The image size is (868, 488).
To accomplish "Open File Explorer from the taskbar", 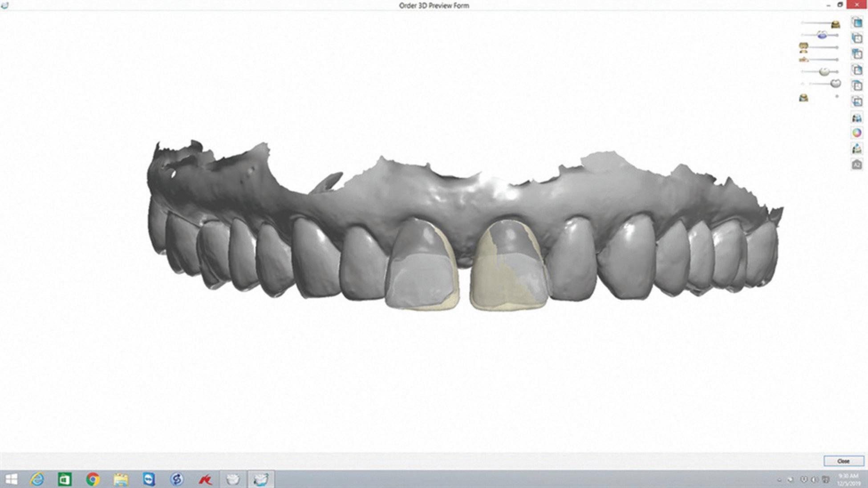I will [121, 479].
